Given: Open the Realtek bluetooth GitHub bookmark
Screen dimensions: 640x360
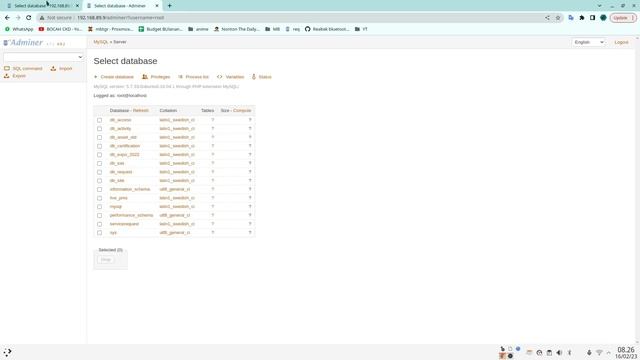Looking at the screenshot, I should coord(327,29).
